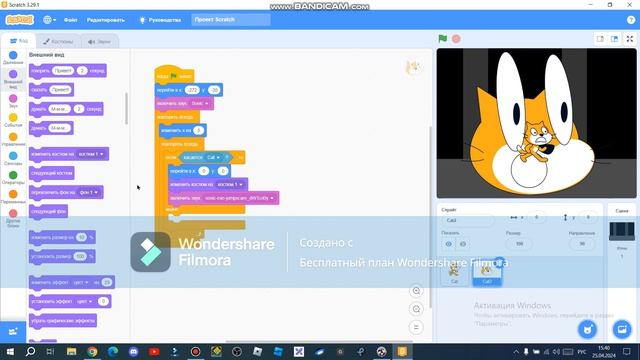Screen dimensions: 640x360
Task: Click the seconds value in 'думать' block
Action: pyautogui.click(x=79, y=109)
